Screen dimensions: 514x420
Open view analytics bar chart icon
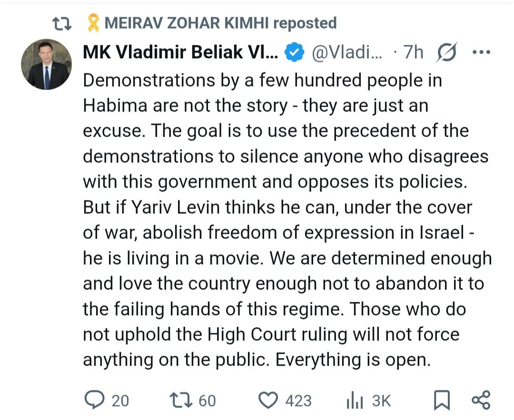(355, 401)
